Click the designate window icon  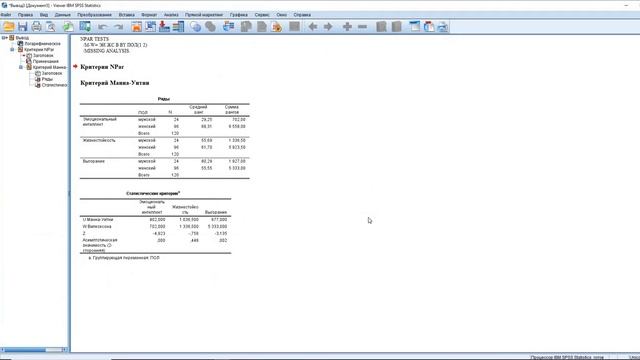click(x=295, y=27)
